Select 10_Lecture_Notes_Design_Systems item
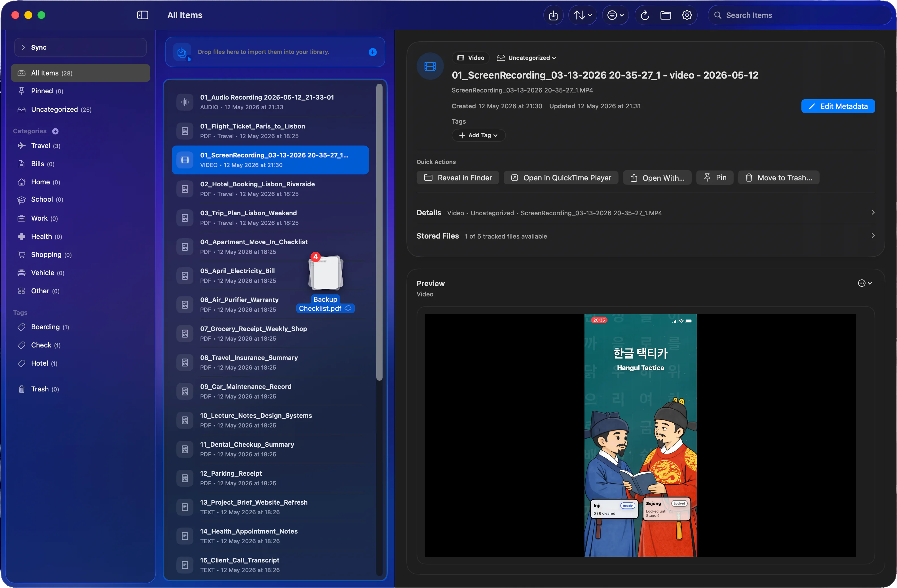 coord(270,420)
